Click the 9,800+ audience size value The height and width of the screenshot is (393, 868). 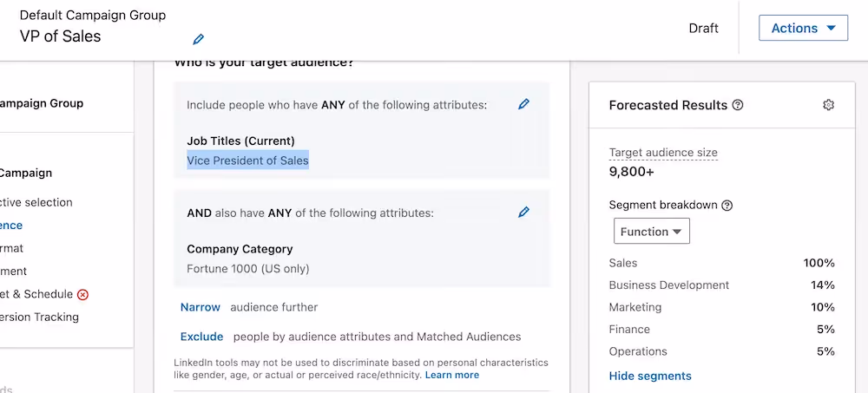click(632, 172)
